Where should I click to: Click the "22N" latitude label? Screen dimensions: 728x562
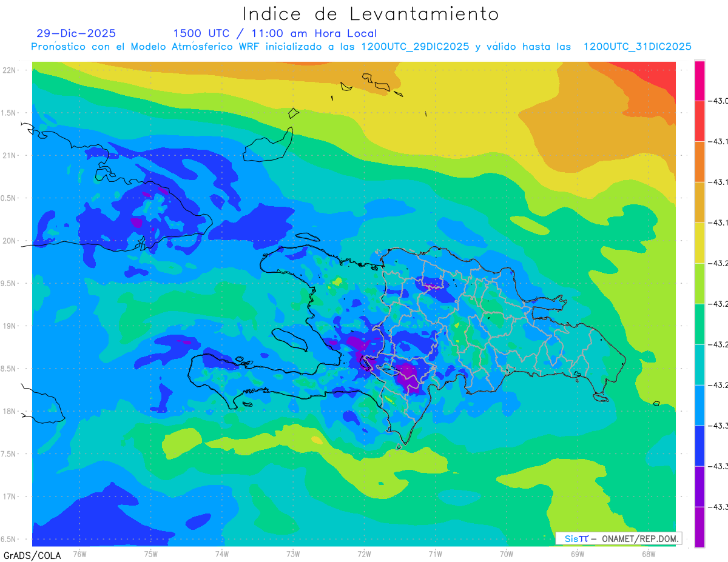[x=9, y=70]
